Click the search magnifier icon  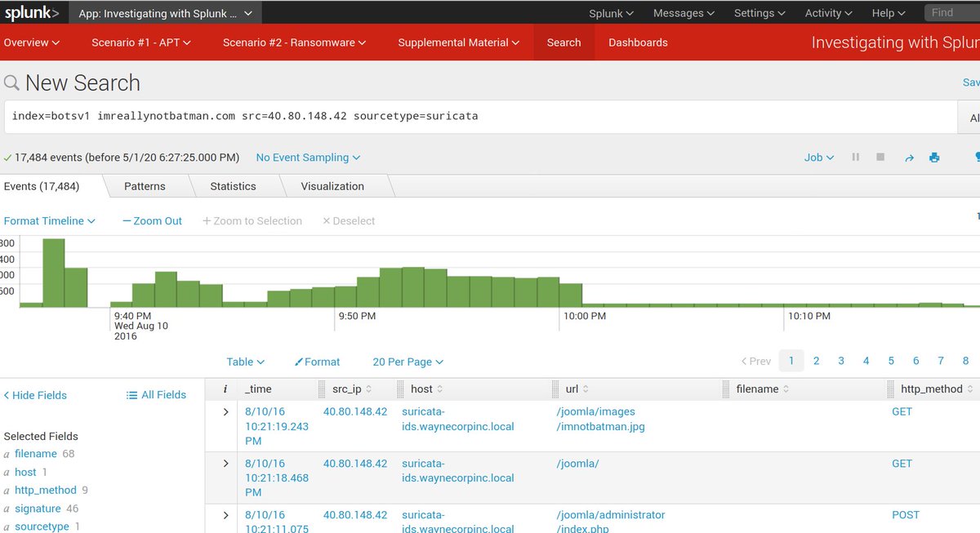pyautogui.click(x=11, y=82)
